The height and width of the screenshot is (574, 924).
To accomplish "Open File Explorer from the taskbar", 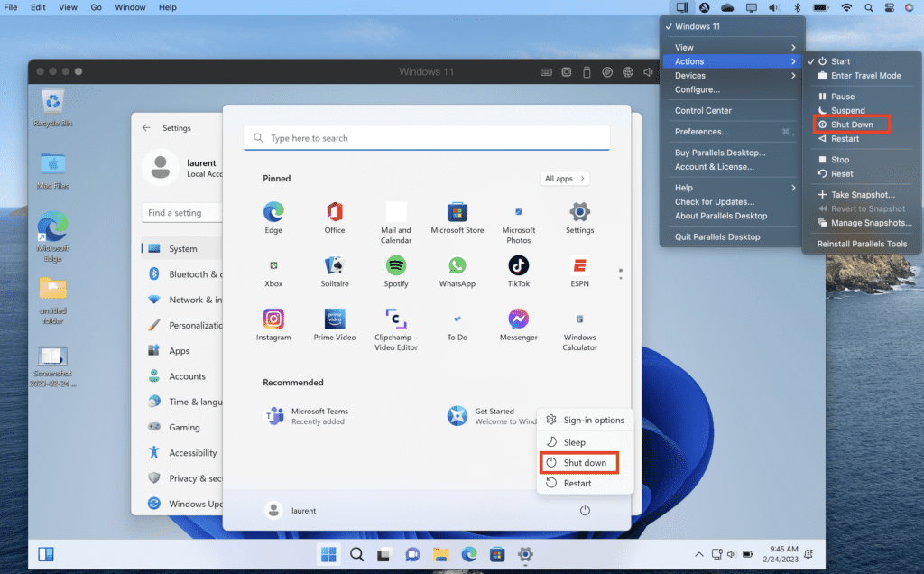I will (x=440, y=554).
